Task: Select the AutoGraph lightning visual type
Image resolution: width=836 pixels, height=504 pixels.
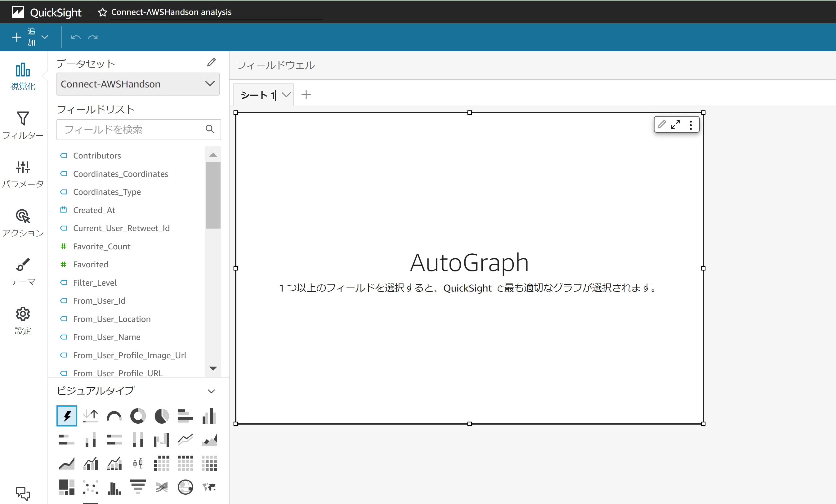Action: click(67, 416)
